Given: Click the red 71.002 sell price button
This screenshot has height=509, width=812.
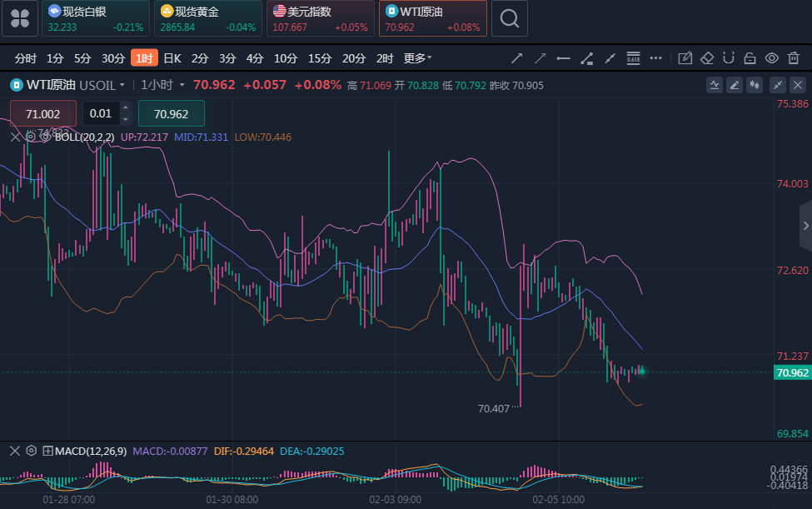Looking at the screenshot, I should click(x=43, y=113).
